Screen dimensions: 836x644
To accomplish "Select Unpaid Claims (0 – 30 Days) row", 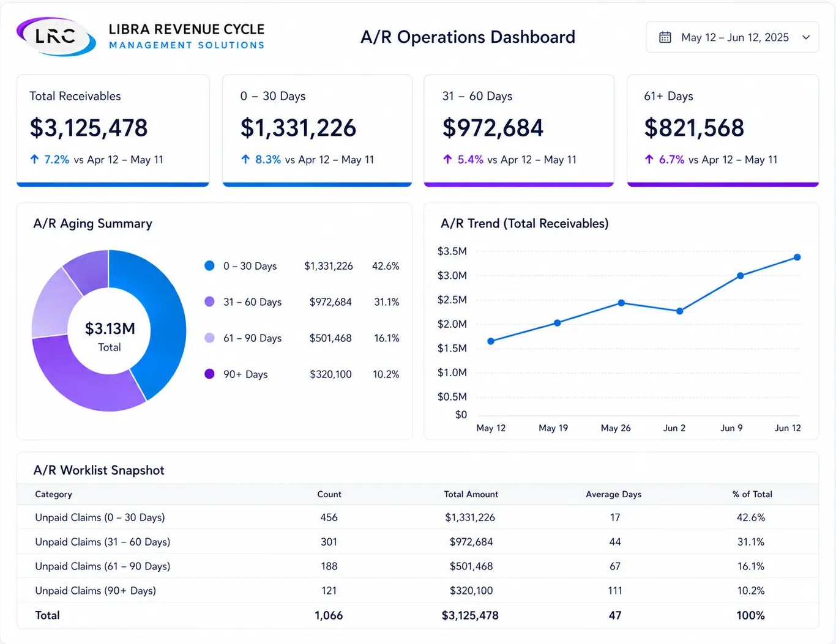I will [x=418, y=517].
